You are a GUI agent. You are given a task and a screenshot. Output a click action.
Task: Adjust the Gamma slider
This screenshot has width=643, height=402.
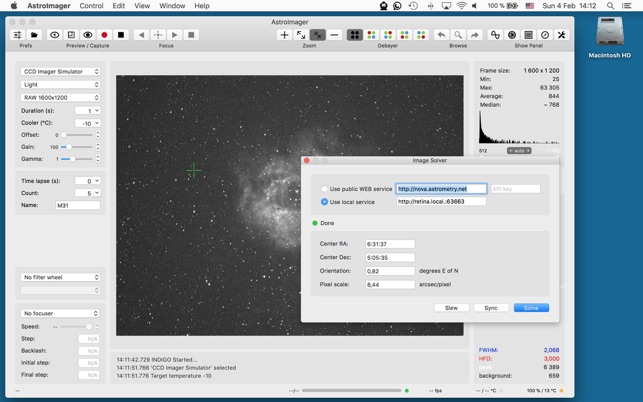pos(73,159)
